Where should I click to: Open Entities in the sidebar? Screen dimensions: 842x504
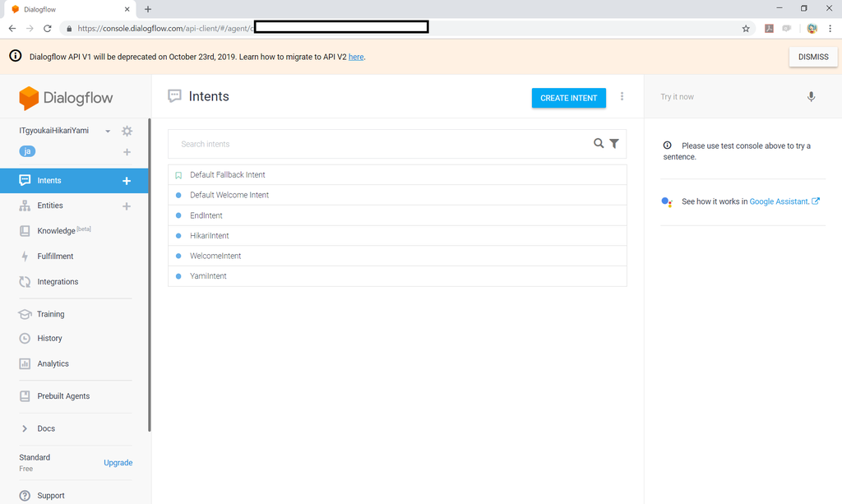click(x=50, y=206)
